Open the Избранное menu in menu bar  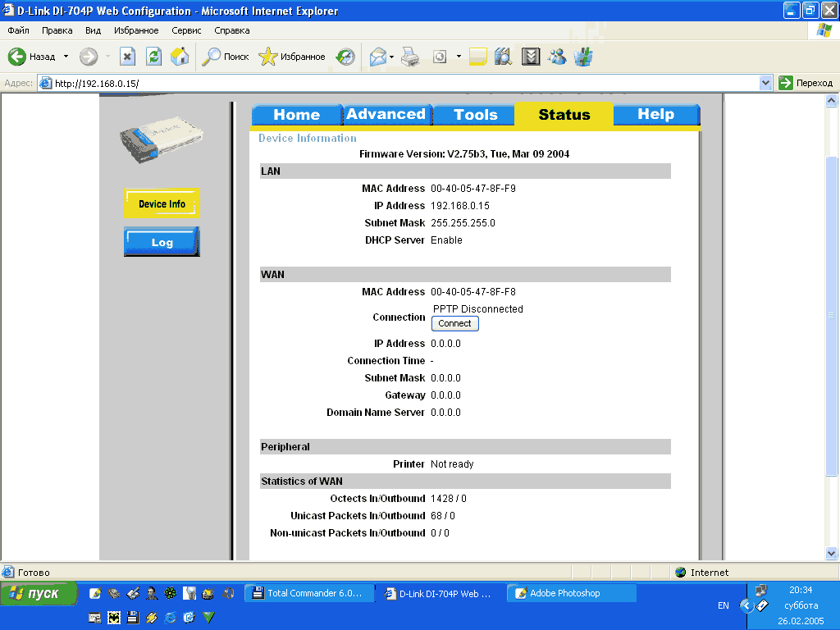(136, 30)
